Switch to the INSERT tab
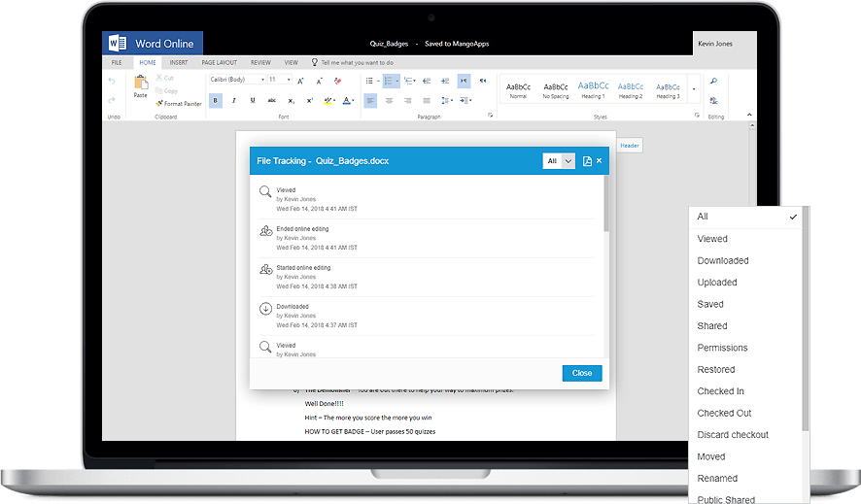The width and height of the screenshot is (861, 504). (x=179, y=62)
